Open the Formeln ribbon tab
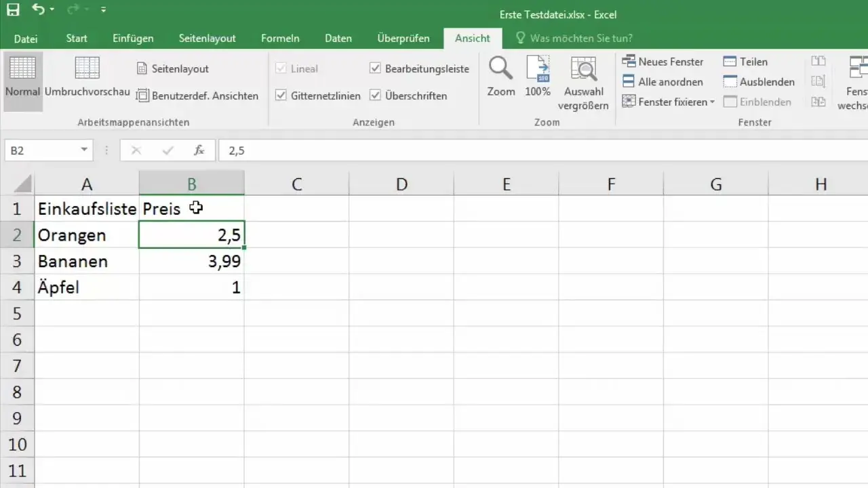868x488 pixels. (x=280, y=39)
